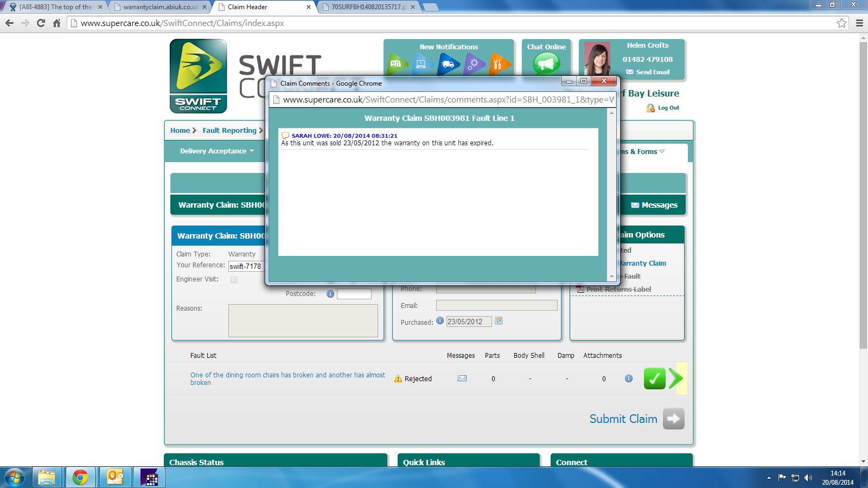This screenshot has width=868, height=488.
Task: Click the Swift Connect logo
Action: 198,76
